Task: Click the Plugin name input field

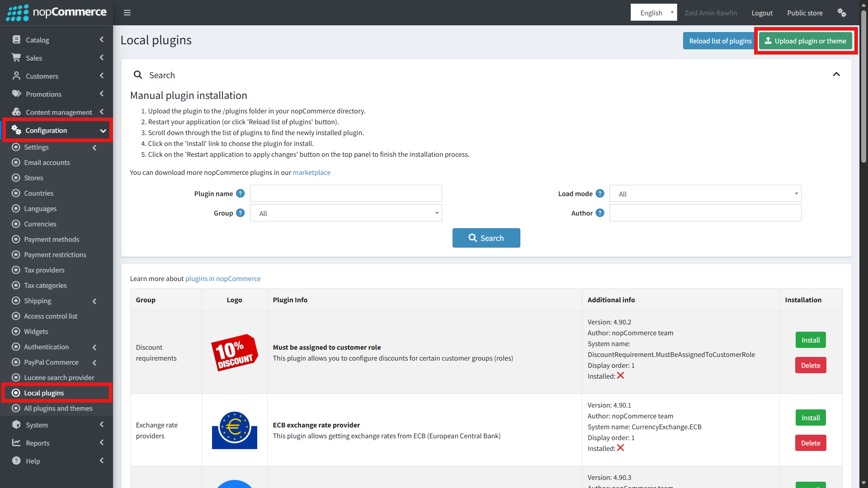Action: (x=346, y=193)
